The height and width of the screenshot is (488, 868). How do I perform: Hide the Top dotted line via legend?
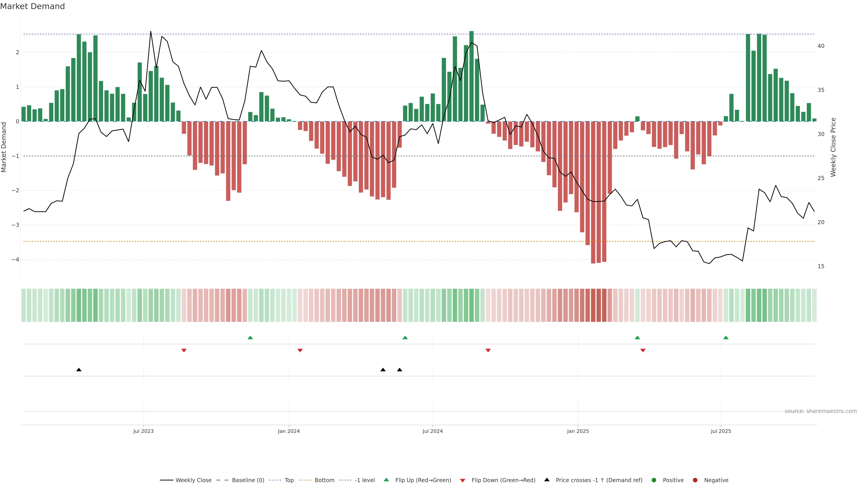[289, 480]
